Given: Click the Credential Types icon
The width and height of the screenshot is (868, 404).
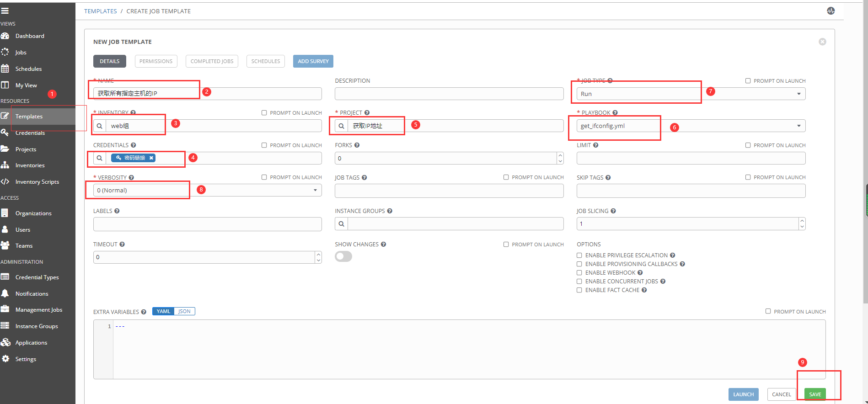Looking at the screenshot, I should 5,277.
